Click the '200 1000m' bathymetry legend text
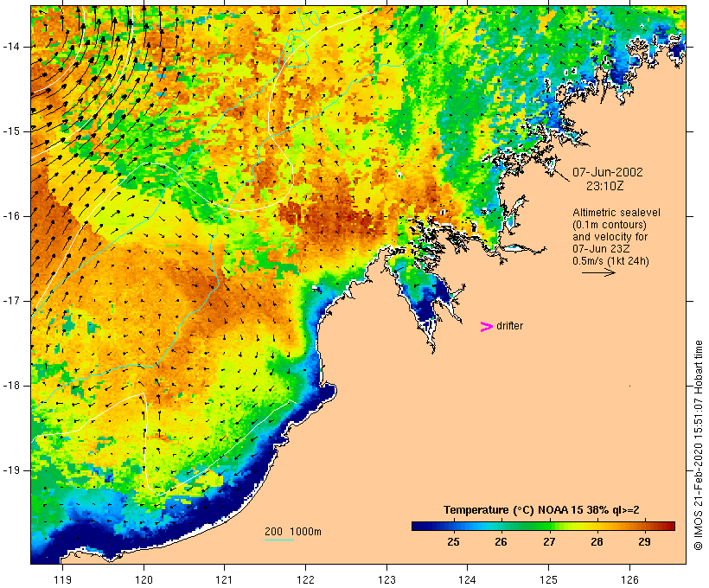Viewport: 709px width, 588px height. [x=293, y=532]
